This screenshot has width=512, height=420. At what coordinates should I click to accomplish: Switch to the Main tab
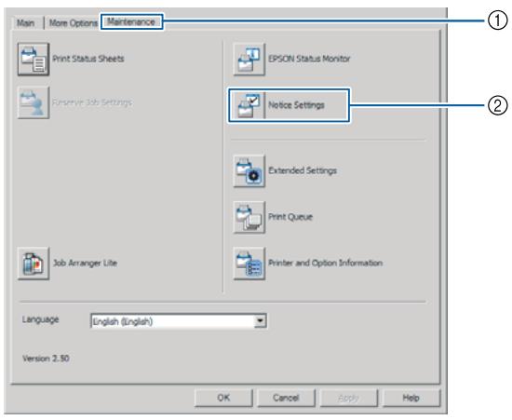pyautogui.click(x=26, y=23)
